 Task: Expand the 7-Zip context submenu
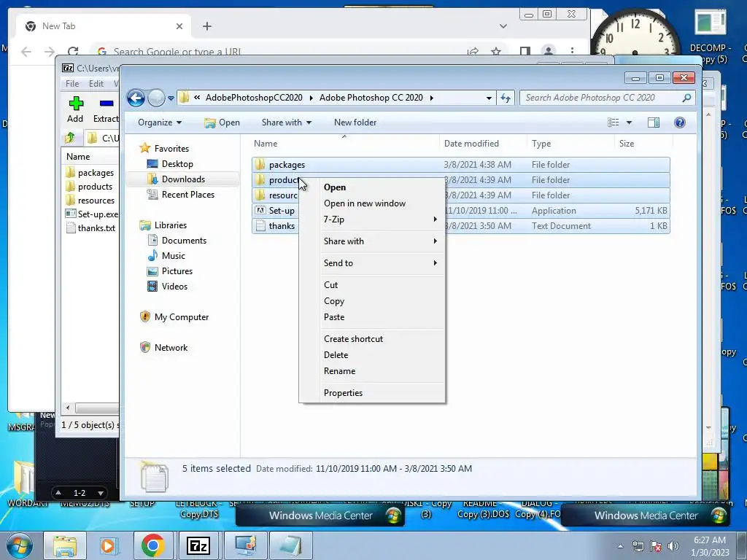pyautogui.click(x=372, y=219)
